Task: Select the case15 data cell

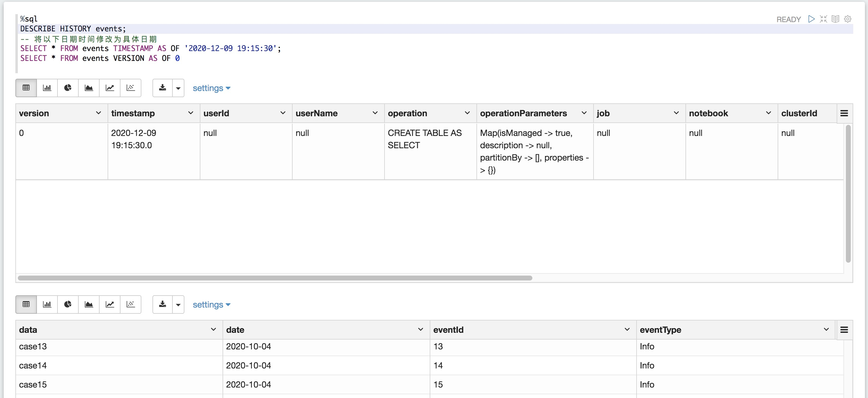Action: pos(119,384)
